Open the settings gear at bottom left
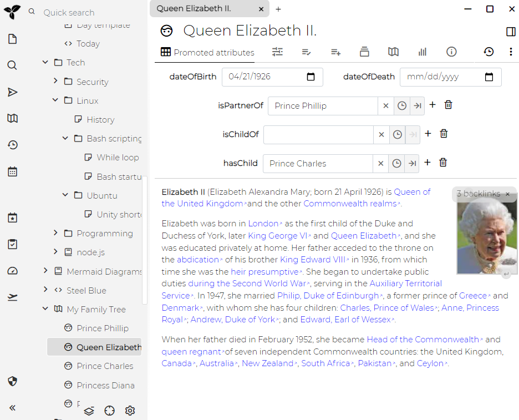 tap(130, 411)
